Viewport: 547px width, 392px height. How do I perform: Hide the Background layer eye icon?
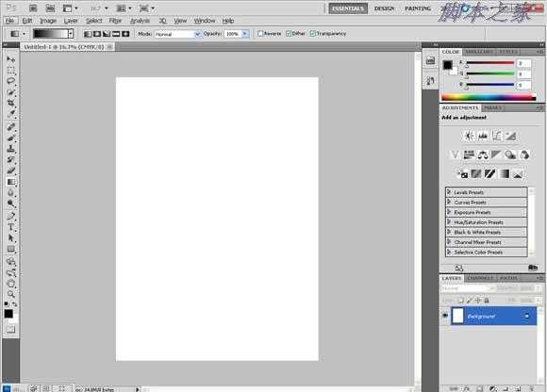point(445,316)
